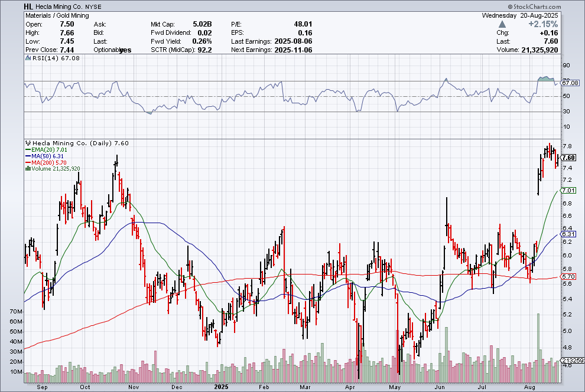Click the 'Sep' month label on the time axis

coord(42,387)
